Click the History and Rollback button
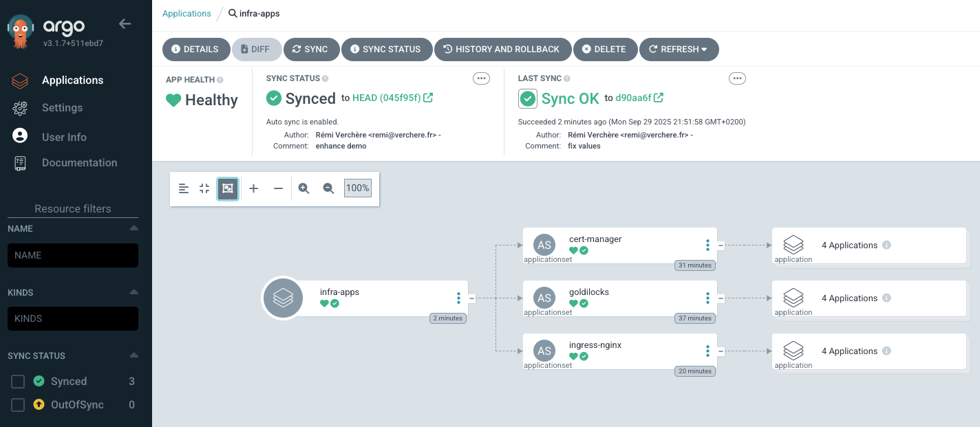980x427 pixels. coord(502,50)
